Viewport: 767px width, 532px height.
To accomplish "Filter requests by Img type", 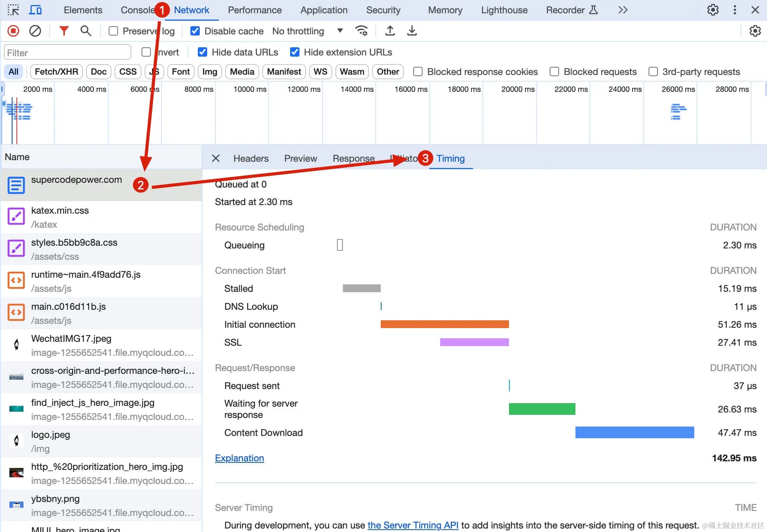I will click(210, 71).
